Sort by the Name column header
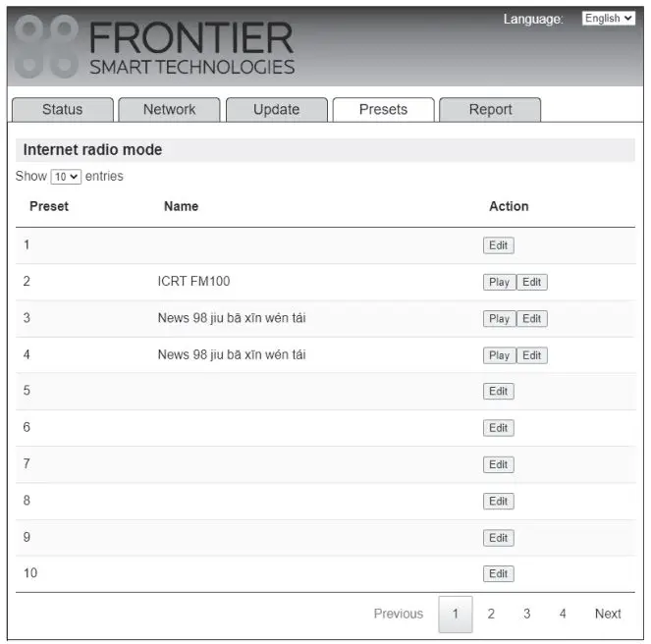 pyautogui.click(x=181, y=207)
